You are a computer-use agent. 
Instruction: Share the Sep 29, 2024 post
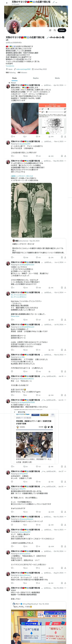click(65, 257)
